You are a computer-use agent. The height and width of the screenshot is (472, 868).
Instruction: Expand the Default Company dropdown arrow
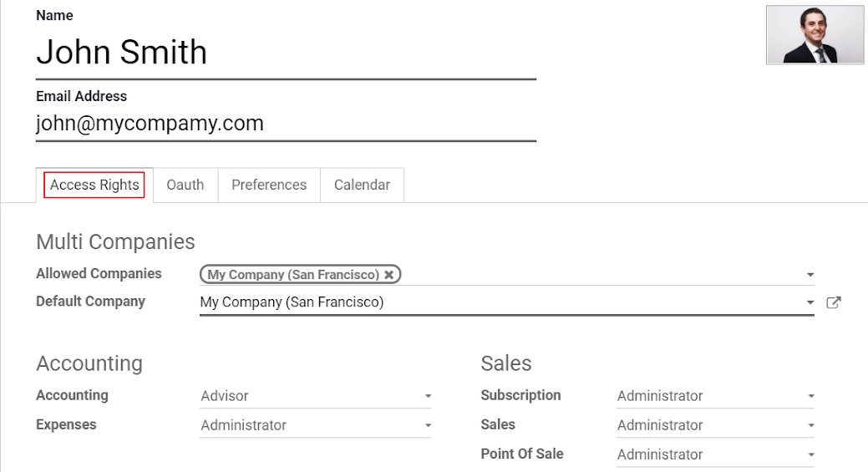810,302
